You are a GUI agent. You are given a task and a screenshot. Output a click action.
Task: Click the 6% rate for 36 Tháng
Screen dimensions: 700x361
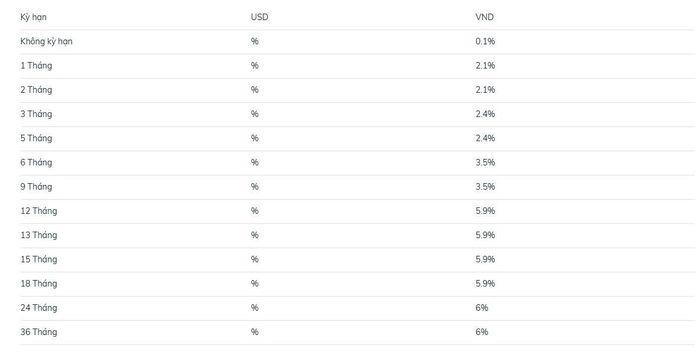pos(482,332)
